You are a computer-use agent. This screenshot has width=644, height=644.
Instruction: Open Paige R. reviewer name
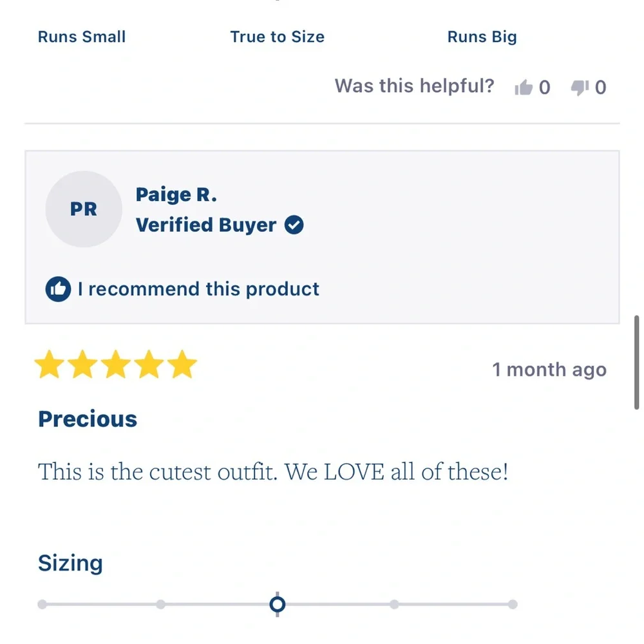tap(176, 194)
